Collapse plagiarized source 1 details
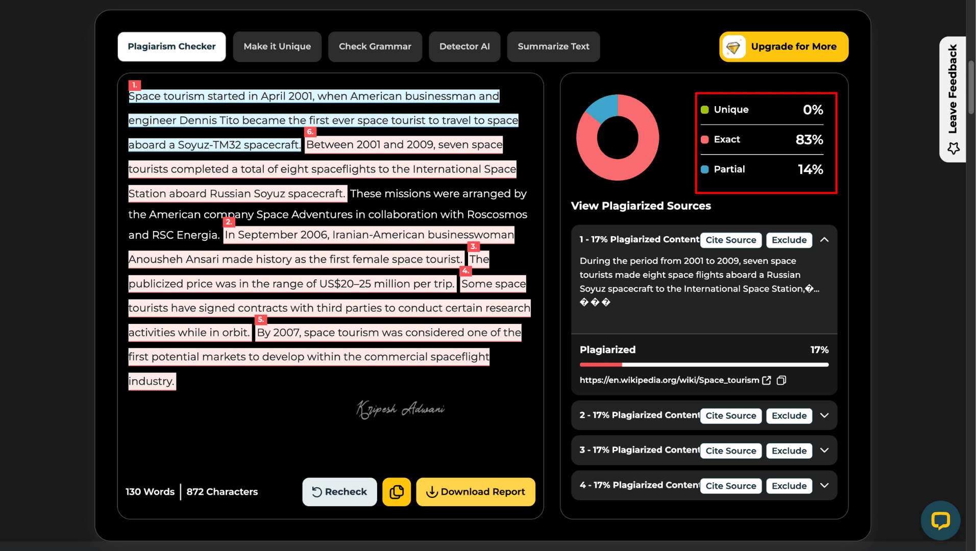 coord(824,240)
